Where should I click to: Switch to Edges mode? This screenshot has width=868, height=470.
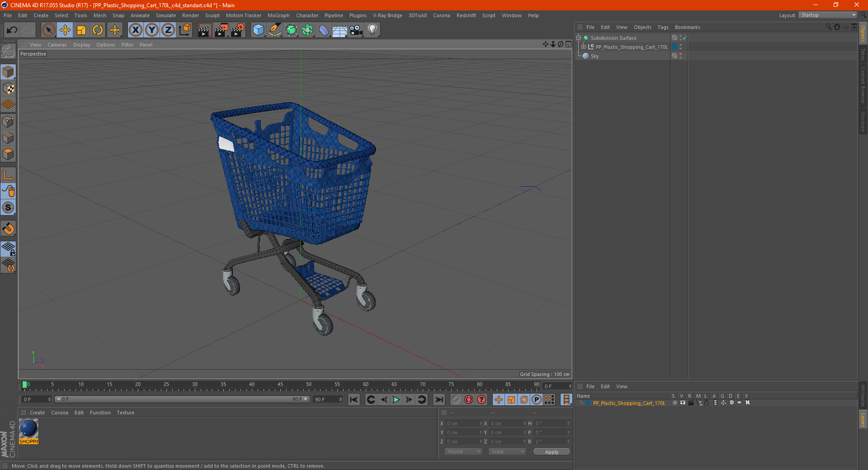8,138
